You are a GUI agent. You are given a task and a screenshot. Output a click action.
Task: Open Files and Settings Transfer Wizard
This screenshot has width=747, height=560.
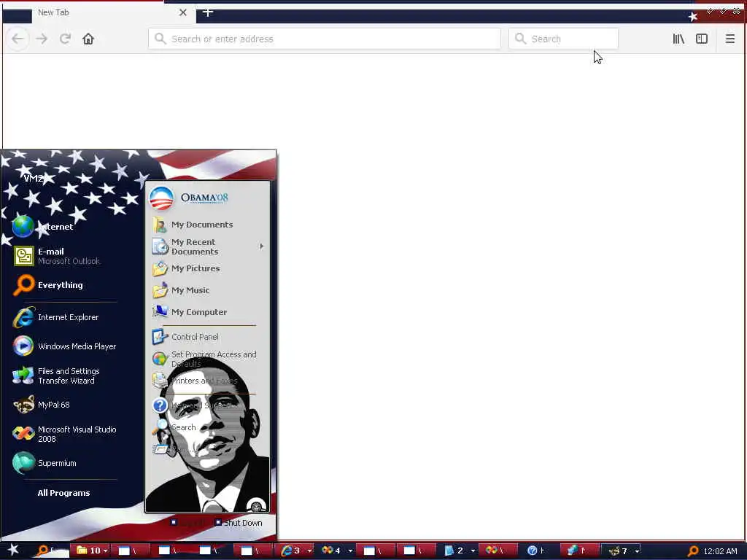point(57,376)
